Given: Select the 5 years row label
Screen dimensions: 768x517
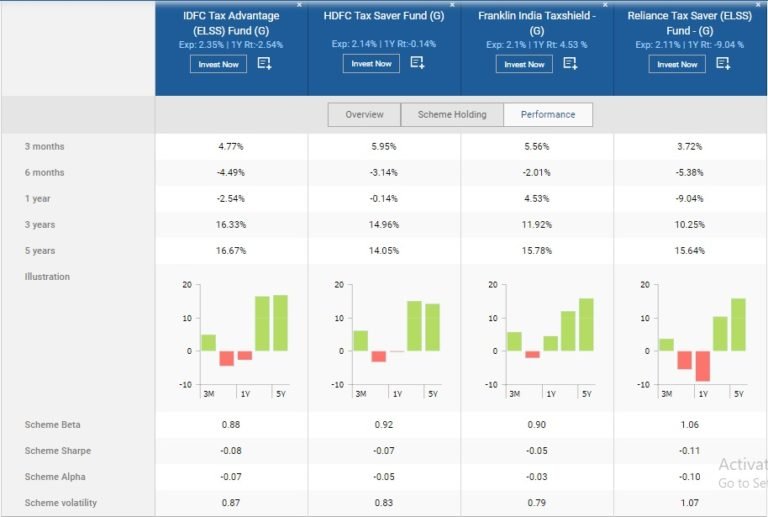Looking at the screenshot, I should (x=40, y=251).
